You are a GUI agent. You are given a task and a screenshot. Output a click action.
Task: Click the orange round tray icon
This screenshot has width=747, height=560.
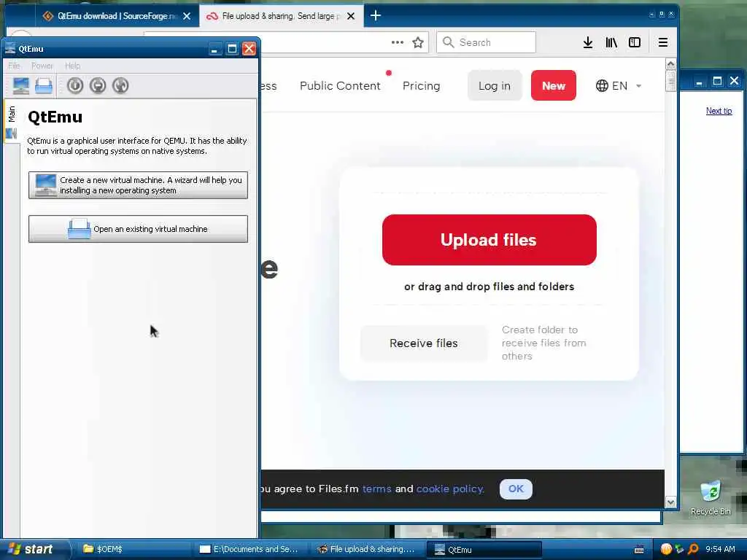666,549
